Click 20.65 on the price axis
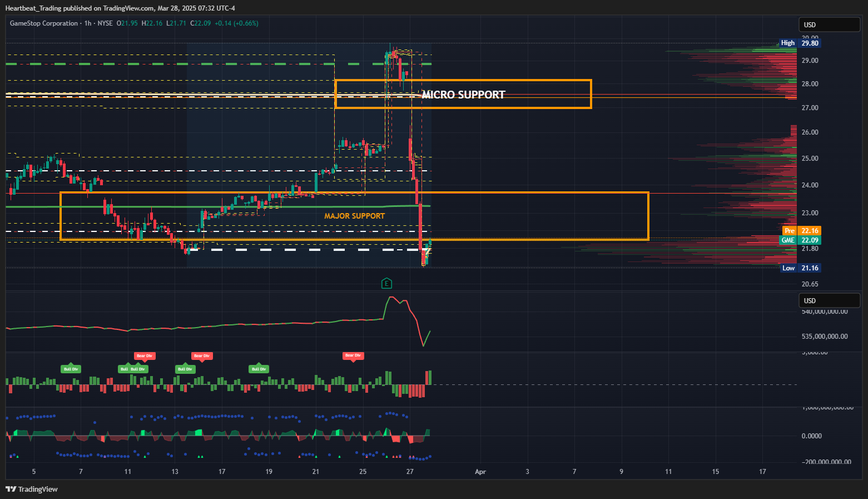Image resolution: width=868 pixels, height=499 pixels. [x=810, y=284]
